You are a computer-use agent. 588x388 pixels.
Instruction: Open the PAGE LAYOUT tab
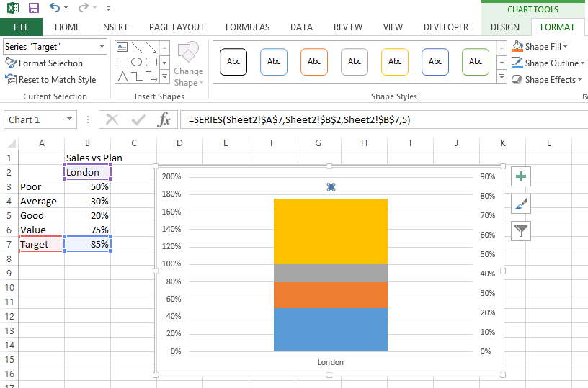(177, 27)
